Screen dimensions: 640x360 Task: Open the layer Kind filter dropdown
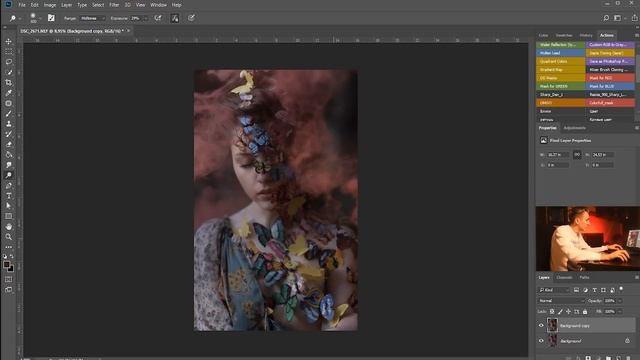click(554, 290)
